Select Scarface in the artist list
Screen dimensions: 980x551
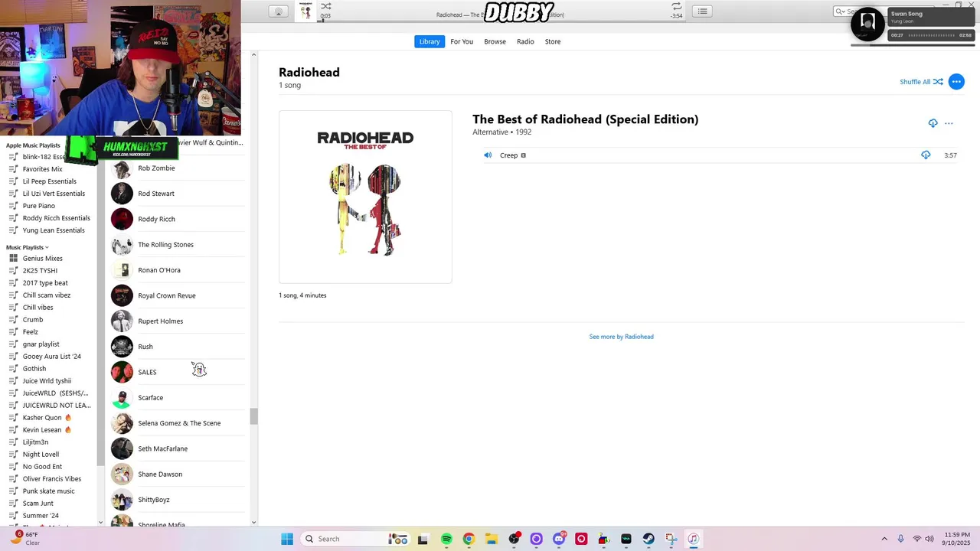178,398
